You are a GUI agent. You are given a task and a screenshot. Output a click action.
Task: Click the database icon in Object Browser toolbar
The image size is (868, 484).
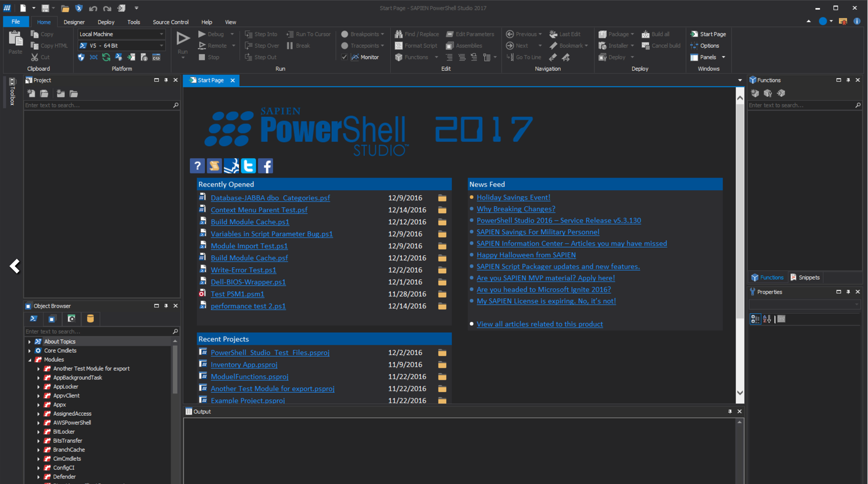[90, 319]
